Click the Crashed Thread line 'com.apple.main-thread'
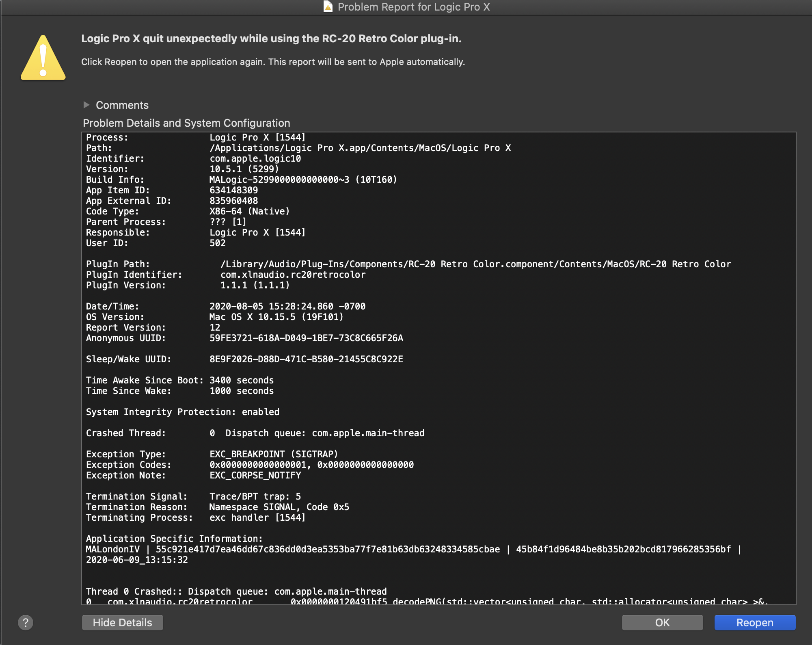Viewport: 812px width, 645px height. pyautogui.click(x=317, y=433)
